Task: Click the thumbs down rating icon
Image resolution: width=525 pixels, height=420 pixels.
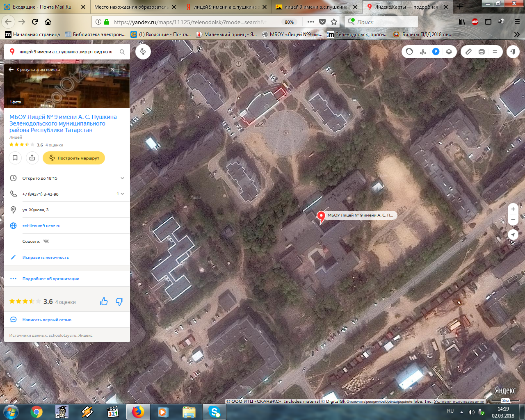Action: click(x=119, y=301)
